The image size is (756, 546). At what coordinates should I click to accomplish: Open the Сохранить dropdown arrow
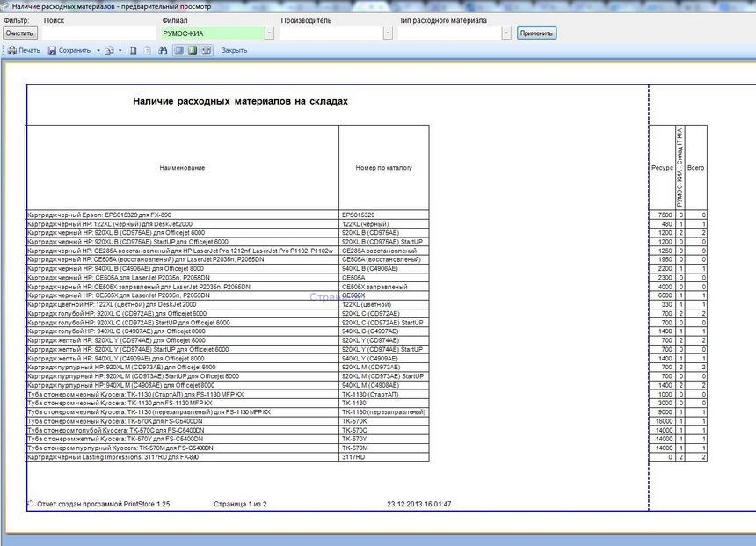coord(98,50)
